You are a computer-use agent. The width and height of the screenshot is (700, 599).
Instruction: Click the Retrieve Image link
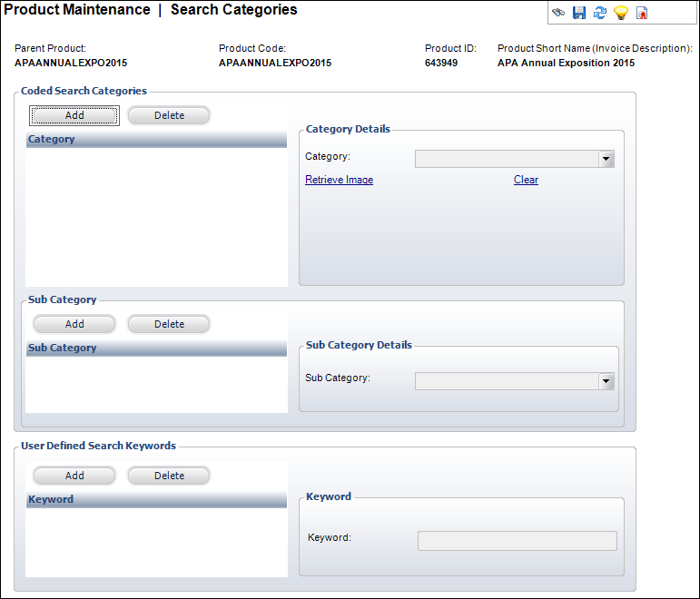(340, 180)
